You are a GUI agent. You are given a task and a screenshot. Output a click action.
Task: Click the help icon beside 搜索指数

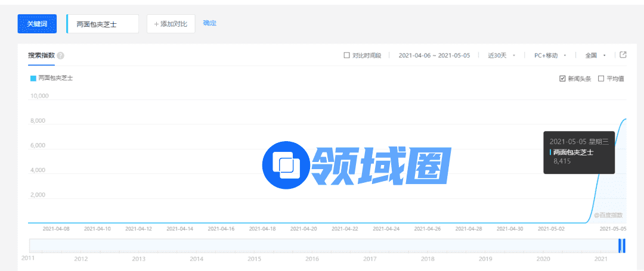(x=61, y=55)
